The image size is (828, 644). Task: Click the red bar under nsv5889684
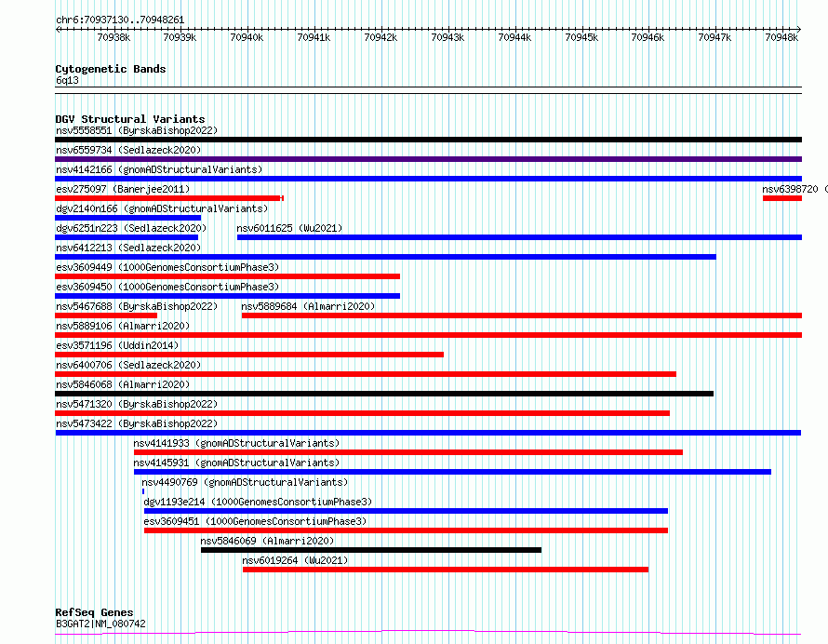click(x=522, y=315)
